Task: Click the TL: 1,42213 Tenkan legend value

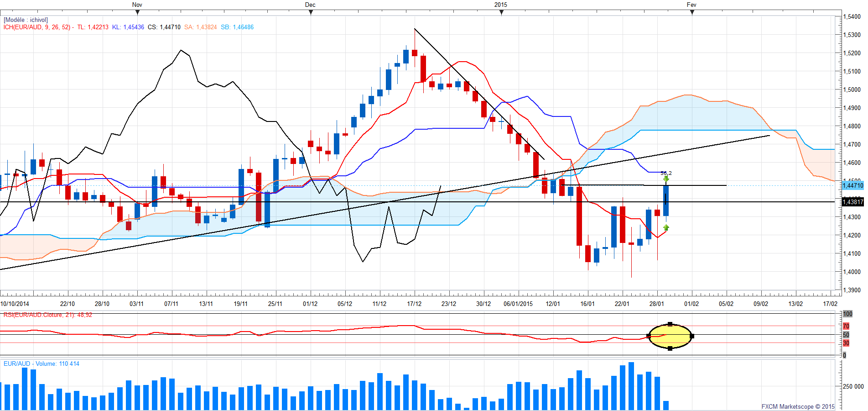Action: pyautogui.click(x=93, y=27)
